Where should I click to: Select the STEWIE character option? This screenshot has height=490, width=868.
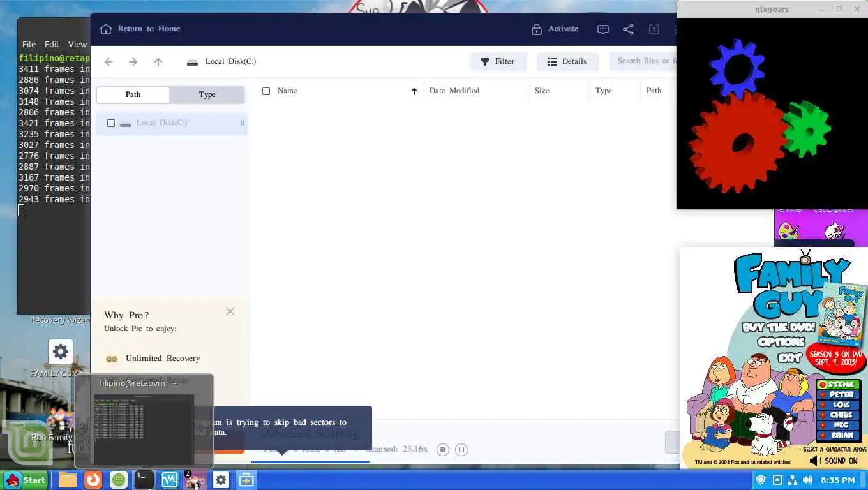(839, 385)
